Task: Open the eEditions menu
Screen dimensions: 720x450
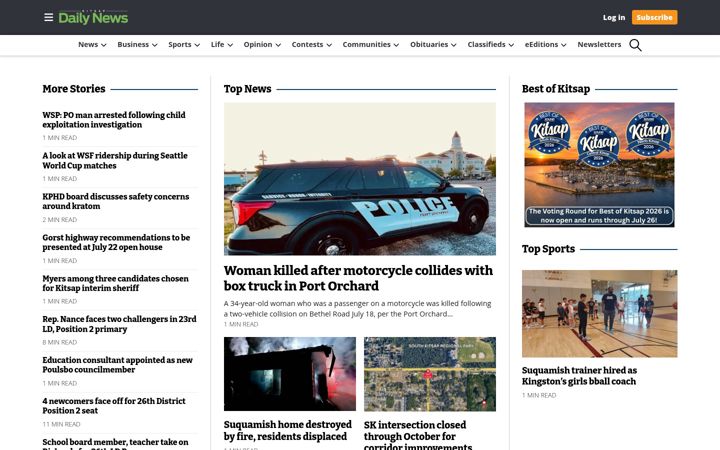Action: (x=546, y=45)
